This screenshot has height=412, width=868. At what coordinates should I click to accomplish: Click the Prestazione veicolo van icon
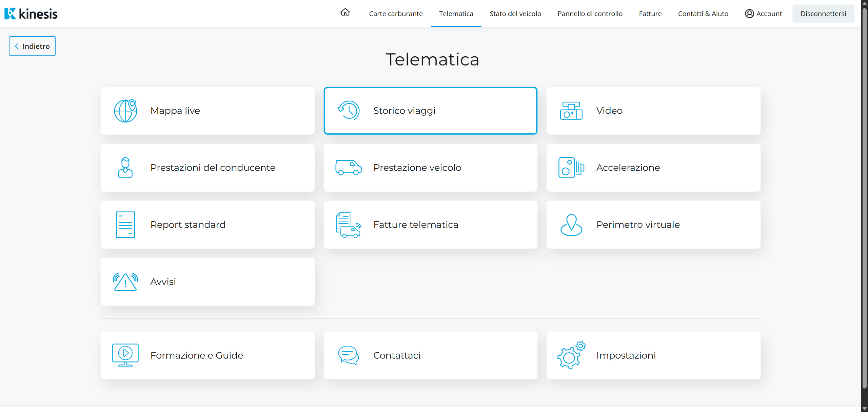click(x=348, y=168)
